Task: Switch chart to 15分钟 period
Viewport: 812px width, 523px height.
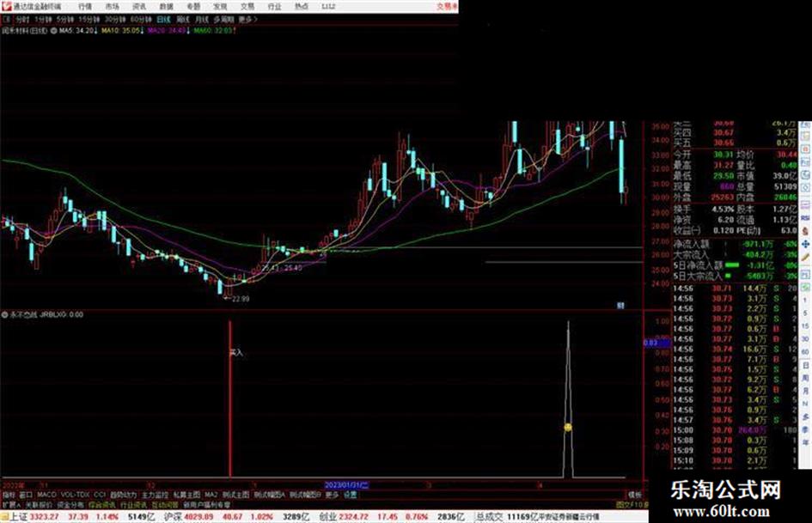Action: click(x=89, y=19)
